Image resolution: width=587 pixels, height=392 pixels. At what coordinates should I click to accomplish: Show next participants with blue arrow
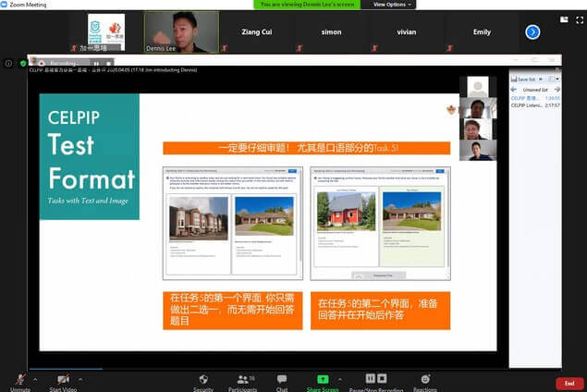coord(532,32)
